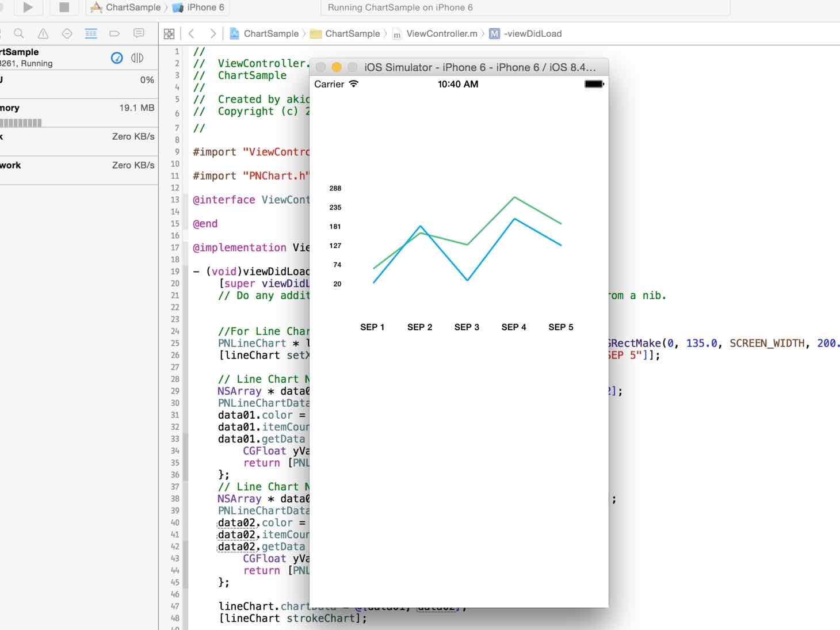The image size is (840, 630).
Task: Open the related items grid menu
Action: coord(169,34)
